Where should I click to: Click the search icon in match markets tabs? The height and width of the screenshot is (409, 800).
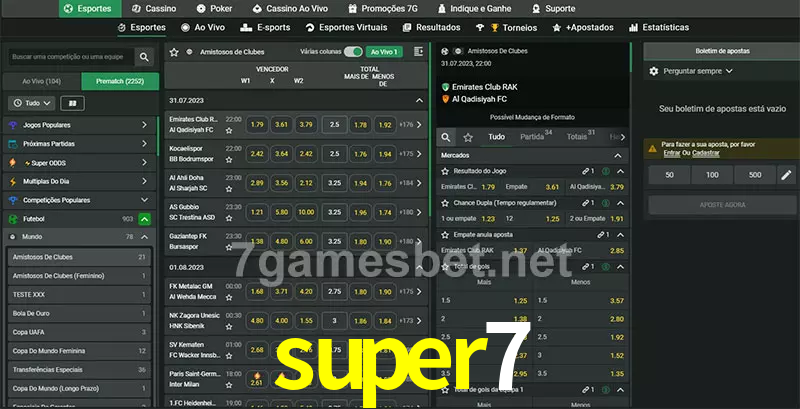(x=447, y=137)
